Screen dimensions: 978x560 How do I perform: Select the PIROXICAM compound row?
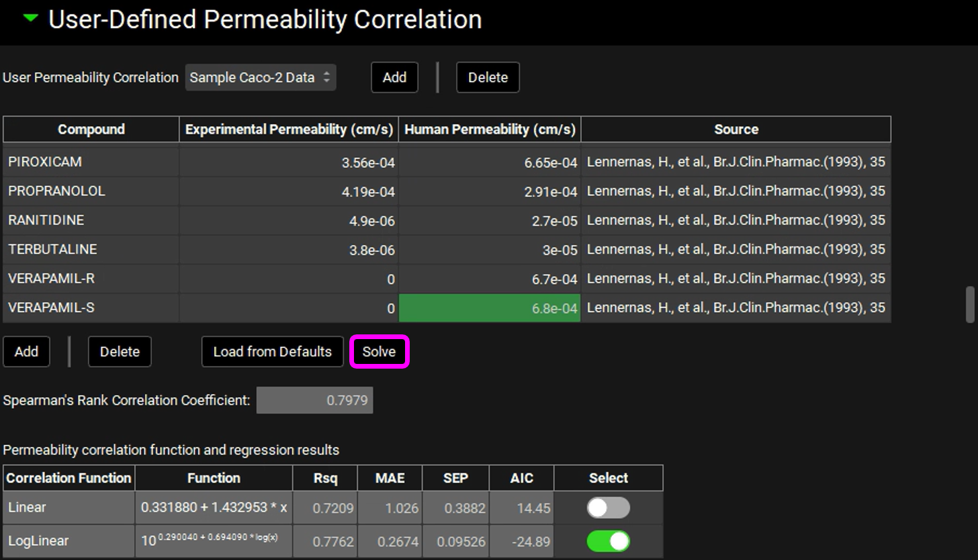(x=91, y=162)
